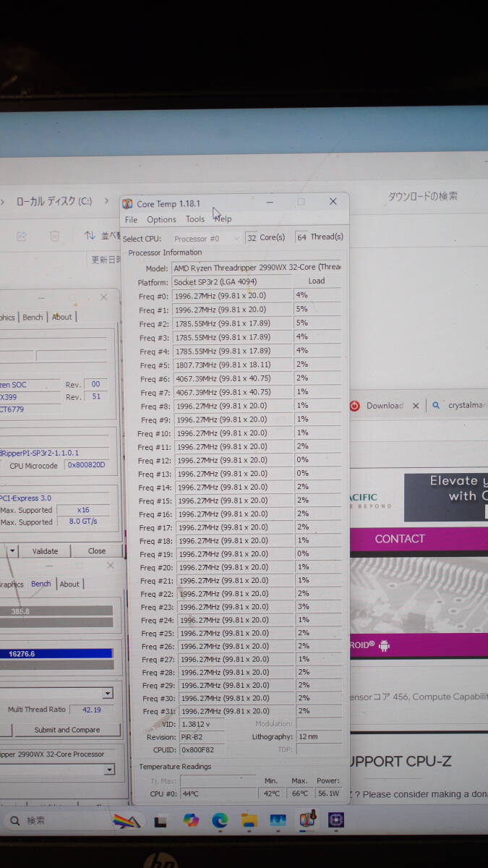
Task: Click the share icon in Explorer toolbar
Action: 22,236
